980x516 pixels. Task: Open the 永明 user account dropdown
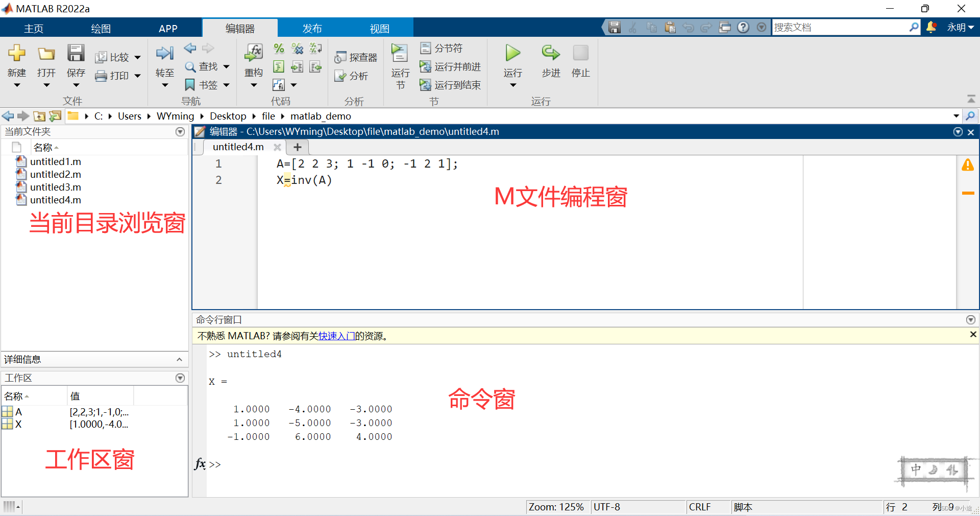(x=961, y=27)
